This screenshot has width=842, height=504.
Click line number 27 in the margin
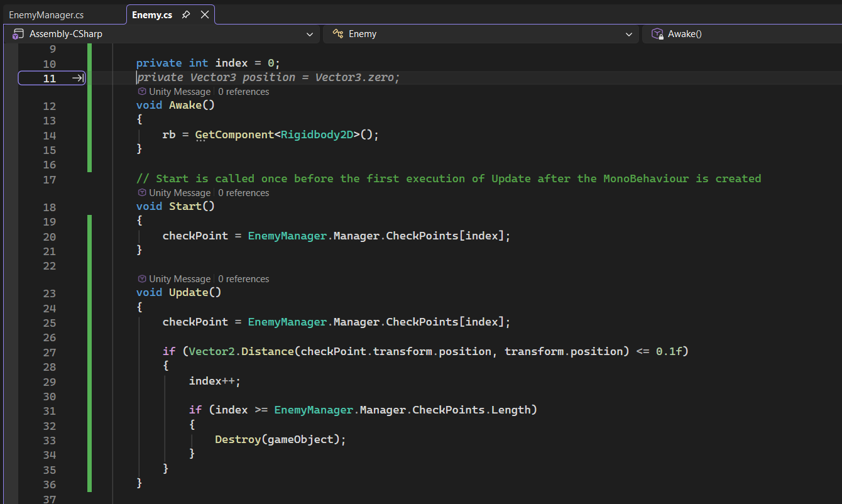point(49,353)
